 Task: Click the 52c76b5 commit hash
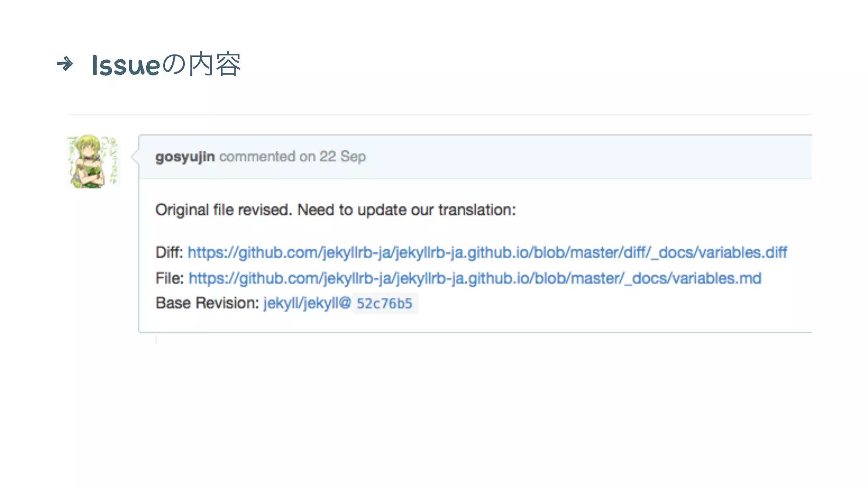384,304
